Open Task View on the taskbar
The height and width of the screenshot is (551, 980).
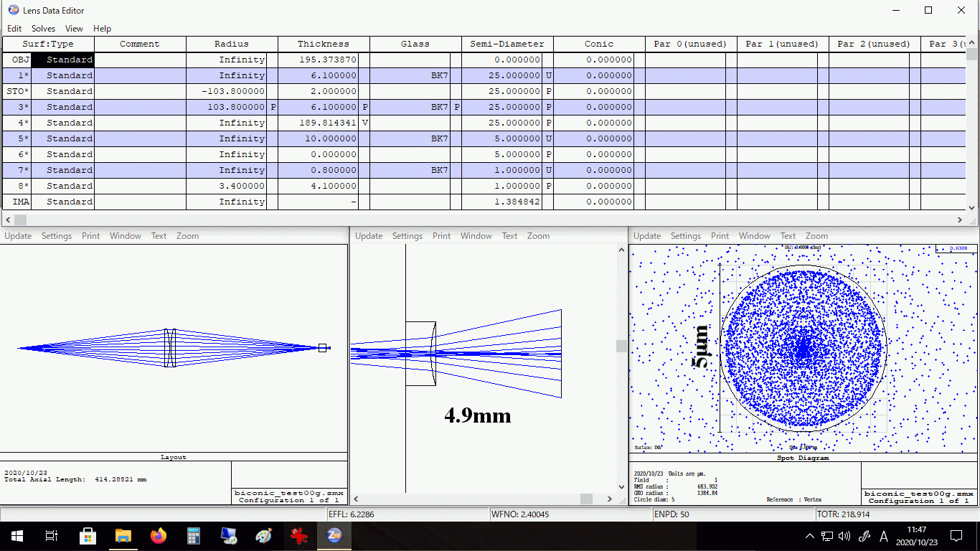pos(51,536)
